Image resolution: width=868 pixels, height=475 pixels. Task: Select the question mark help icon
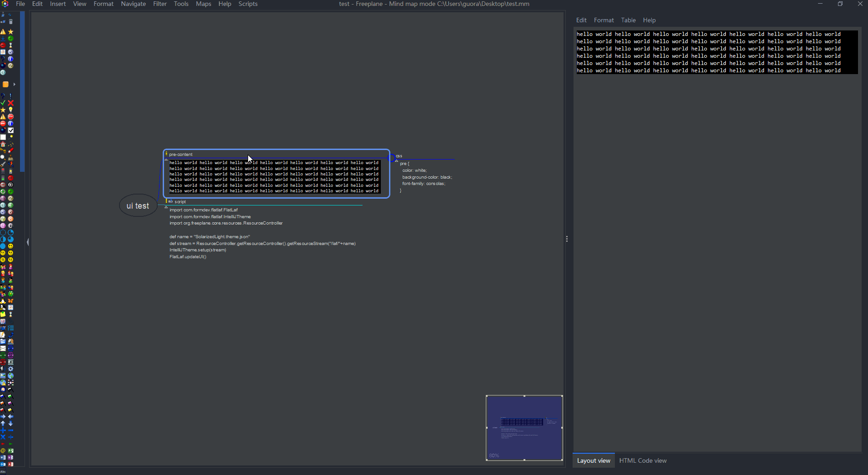3,95
